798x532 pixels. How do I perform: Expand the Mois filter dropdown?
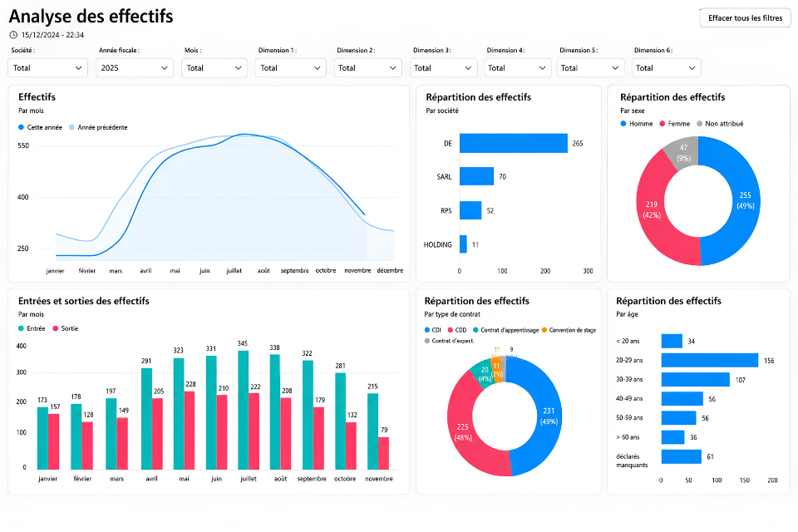(214, 67)
